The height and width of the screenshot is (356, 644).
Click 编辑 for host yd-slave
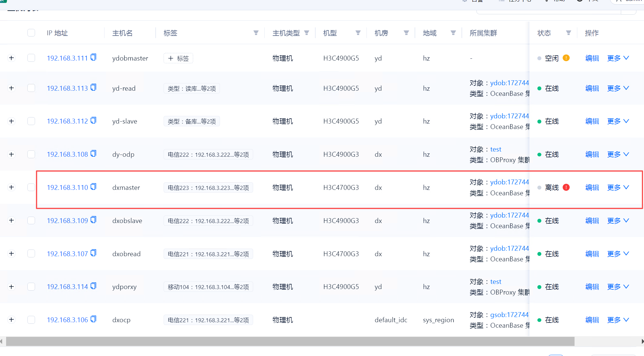click(x=592, y=121)
